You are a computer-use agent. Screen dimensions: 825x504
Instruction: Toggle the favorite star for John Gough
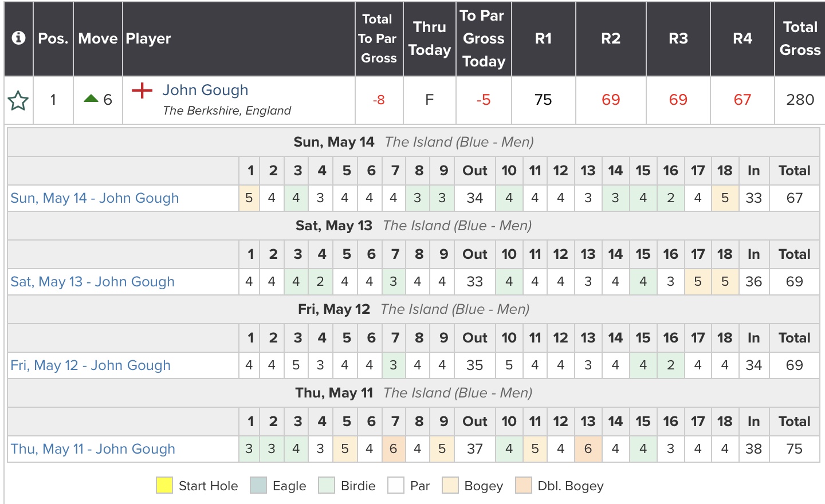tap(18, 101)
